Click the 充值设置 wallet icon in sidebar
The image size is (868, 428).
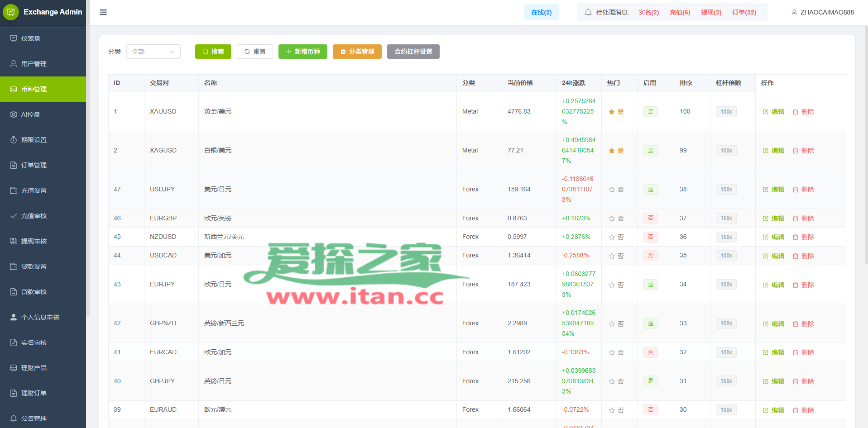14,190
